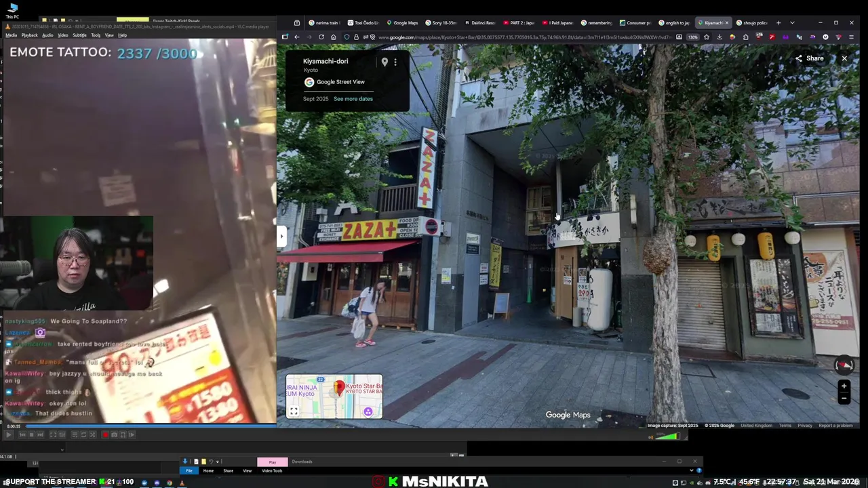The height and width of the screenshot is (488, 868).
Task: Expand the minimap with corner icon
Action: pyautogui.click(x=294, y=411)
